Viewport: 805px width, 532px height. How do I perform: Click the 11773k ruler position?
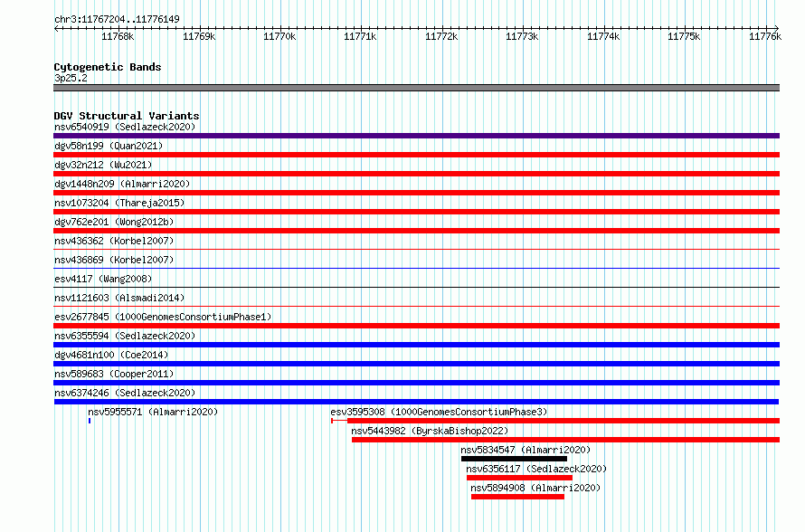[x=522, y=36]
